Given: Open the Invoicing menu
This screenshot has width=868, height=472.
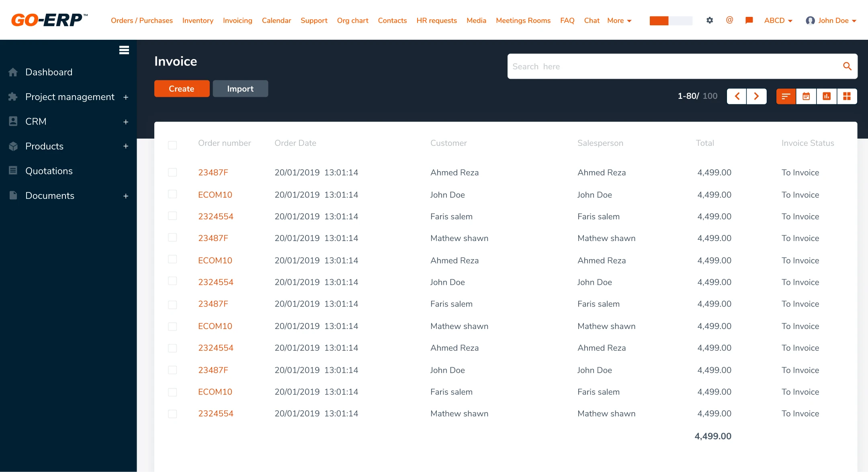Looking at the screenshot, I should point(237,20).
